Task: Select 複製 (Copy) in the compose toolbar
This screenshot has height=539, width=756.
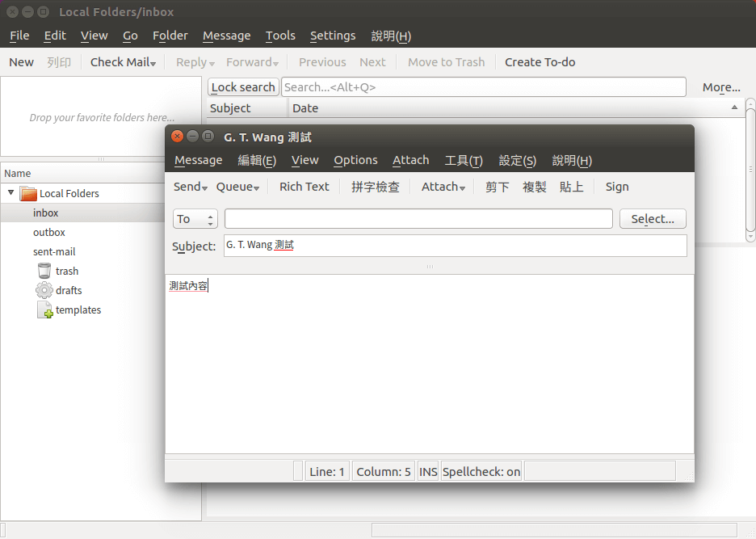Action: click(x=534, y=187)
